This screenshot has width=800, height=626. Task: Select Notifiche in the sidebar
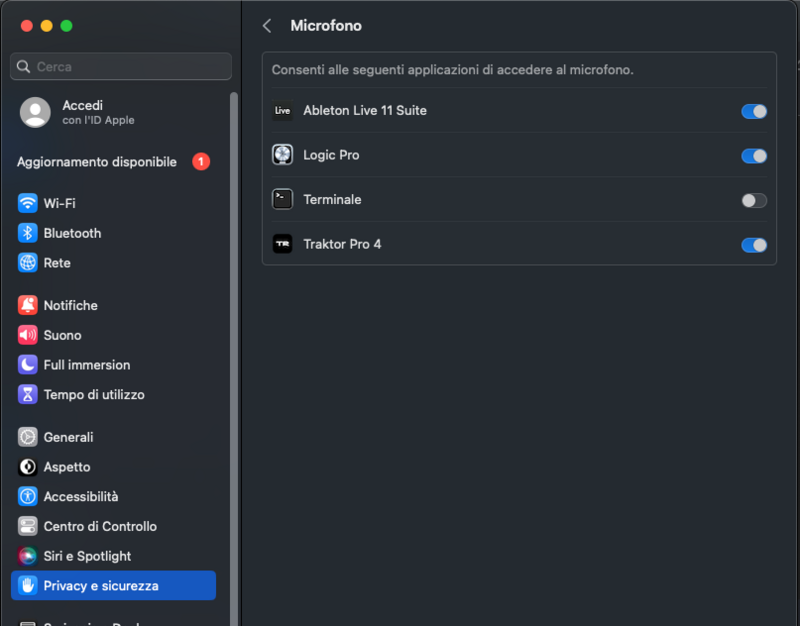[70, 305]
